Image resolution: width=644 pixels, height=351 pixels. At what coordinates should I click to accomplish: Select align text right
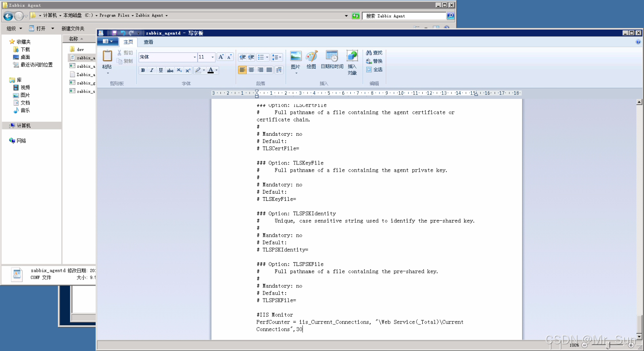pyautogui.click(x=260, y=70)
